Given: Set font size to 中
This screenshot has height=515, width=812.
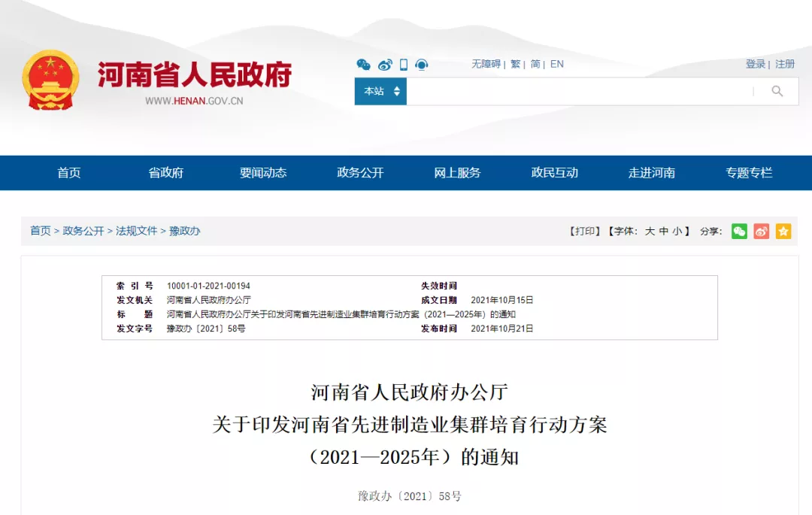Looking at the screenshot, I should [x=663, y=231].
